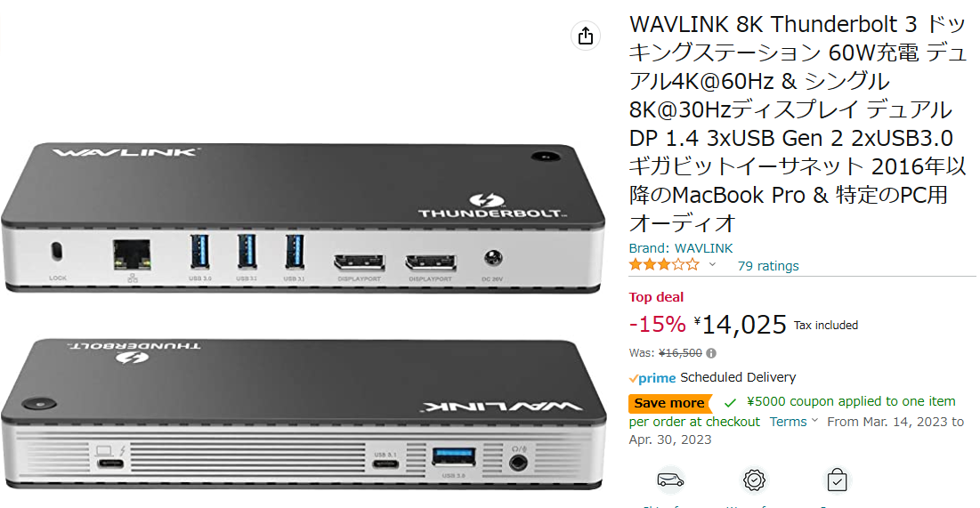Click the WAVLINK product title text
980x508 pixels.
click(x=798, y=124)
